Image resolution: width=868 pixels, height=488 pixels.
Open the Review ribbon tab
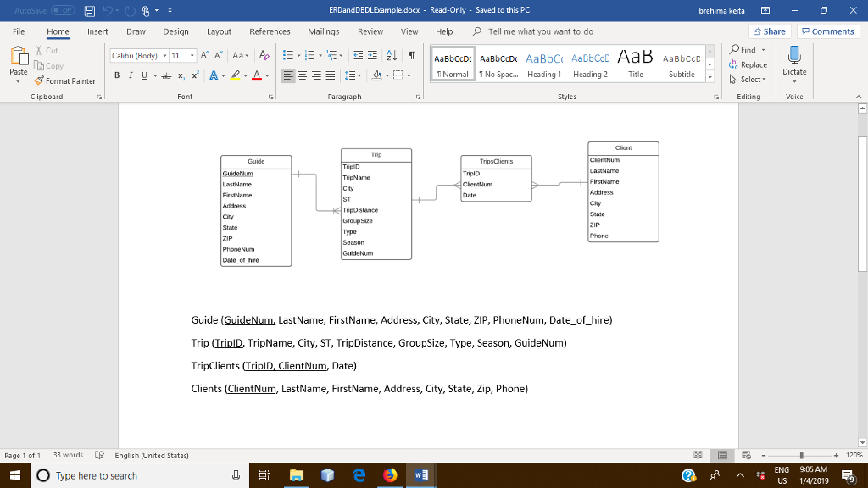click(x=370, y=31)
